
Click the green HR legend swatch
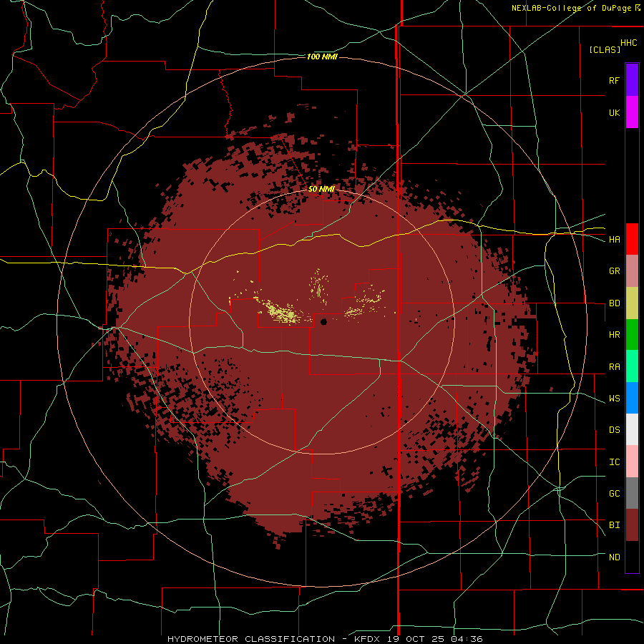click(632, 334)
